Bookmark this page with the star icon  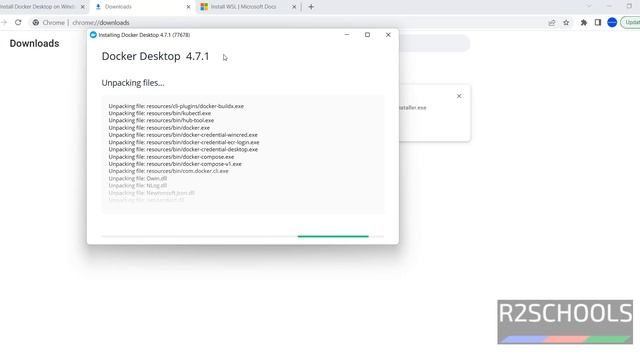pyautogui.click(x=566, y=22)
